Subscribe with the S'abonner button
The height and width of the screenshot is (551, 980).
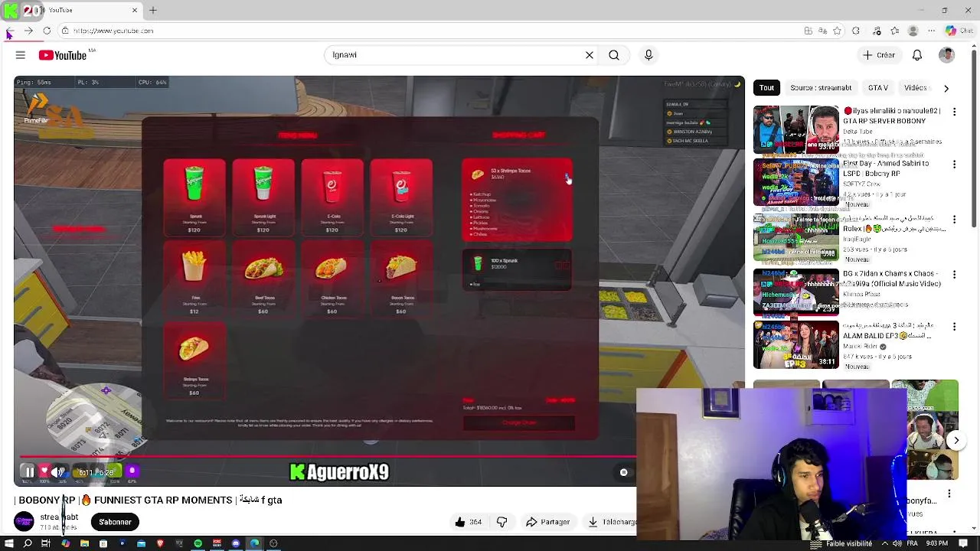pyautogui.click(x=115, y=522)
